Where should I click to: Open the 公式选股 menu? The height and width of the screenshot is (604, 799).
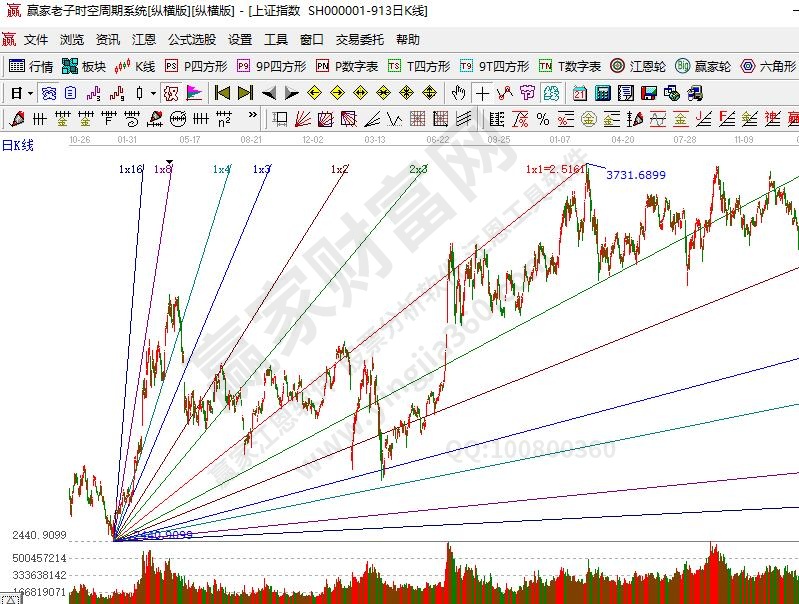(191, 40)
